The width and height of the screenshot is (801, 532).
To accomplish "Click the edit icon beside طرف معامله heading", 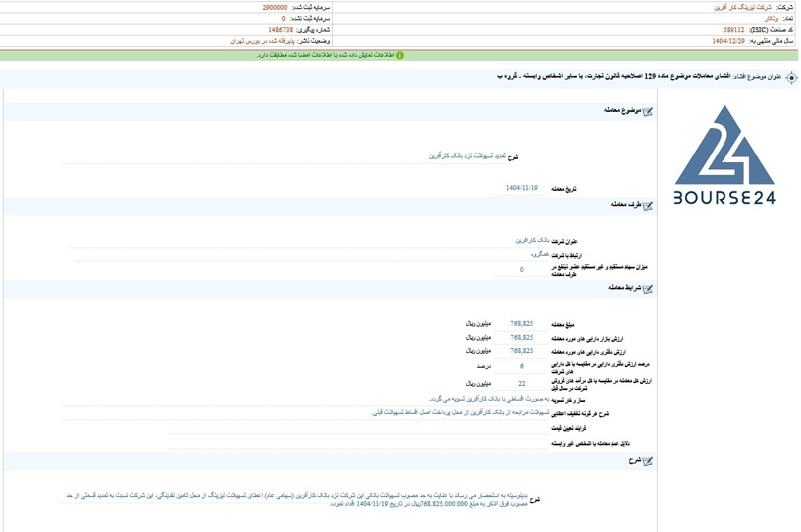I will 648,206.
